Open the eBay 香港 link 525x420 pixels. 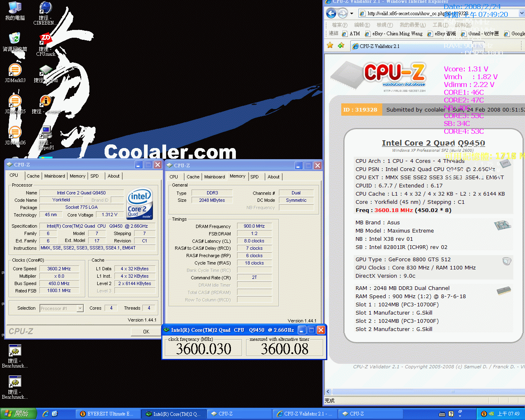click(x=441, y=34)
